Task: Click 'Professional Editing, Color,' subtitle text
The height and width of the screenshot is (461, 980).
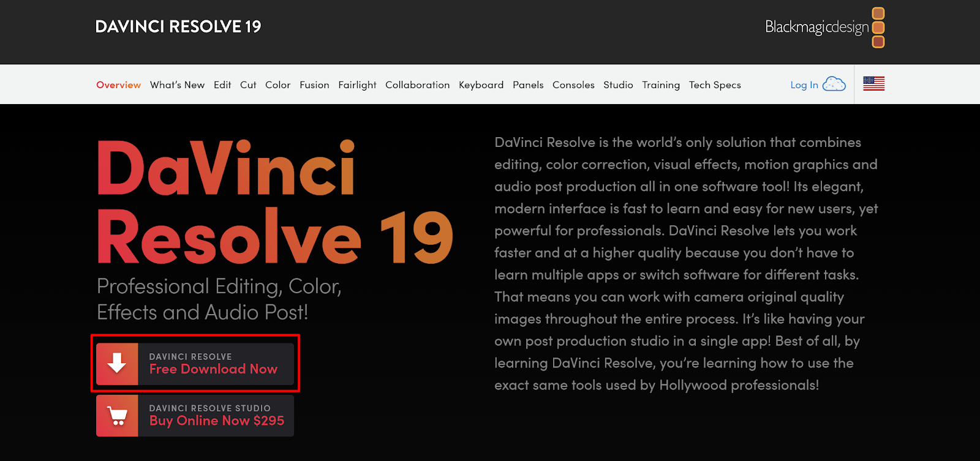Action: click(219, 287)
